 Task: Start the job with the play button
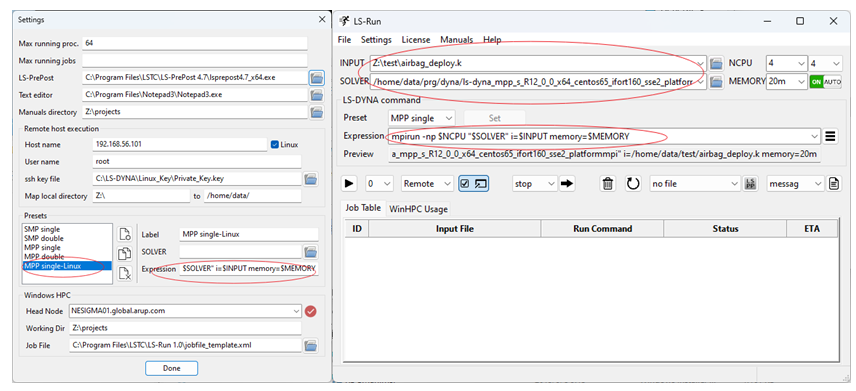coord(349,183)
